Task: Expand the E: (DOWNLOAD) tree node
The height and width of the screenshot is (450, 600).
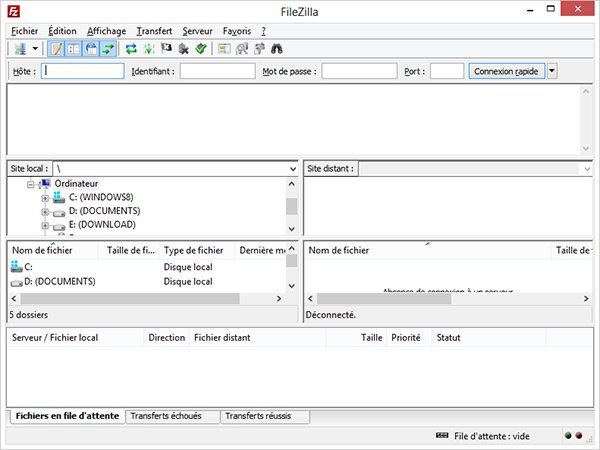Action: pos(45,225)
